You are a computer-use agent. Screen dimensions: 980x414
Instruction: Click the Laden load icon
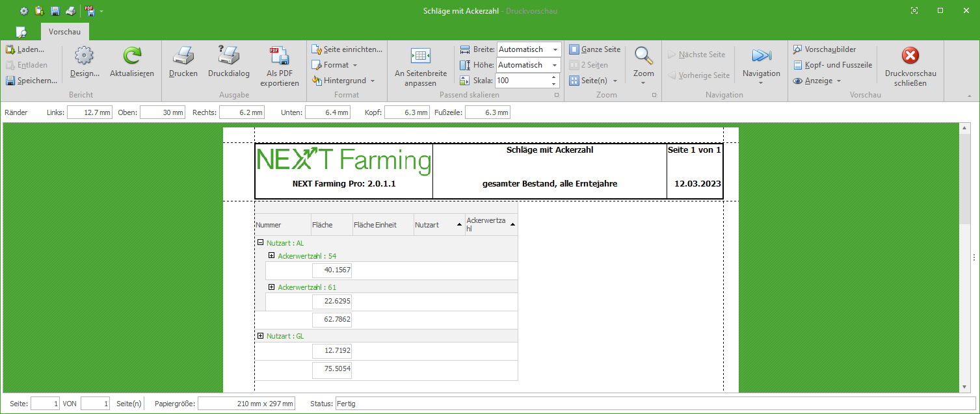(x=10, y=49)
